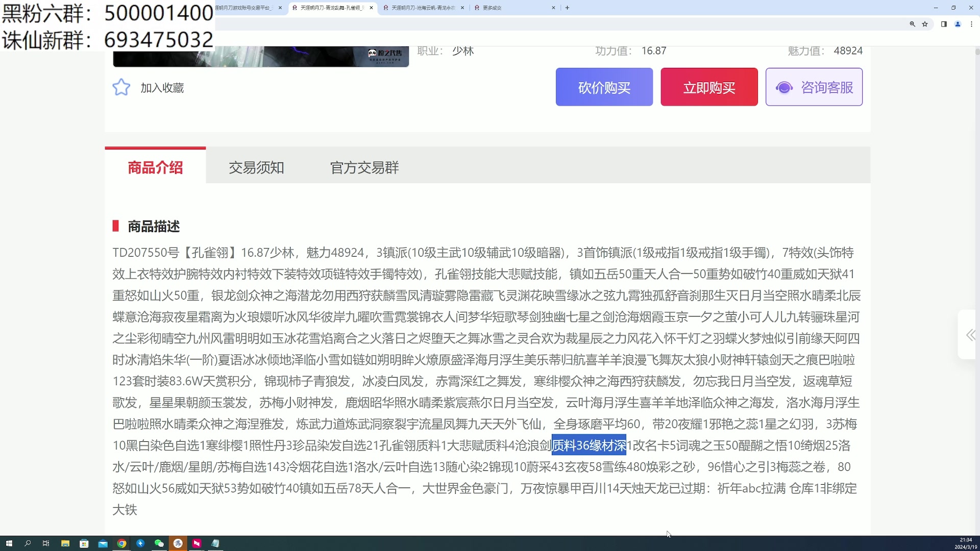Click the 立即购买 button
This screenshot has width=980, height=551.
coord(709,87)
